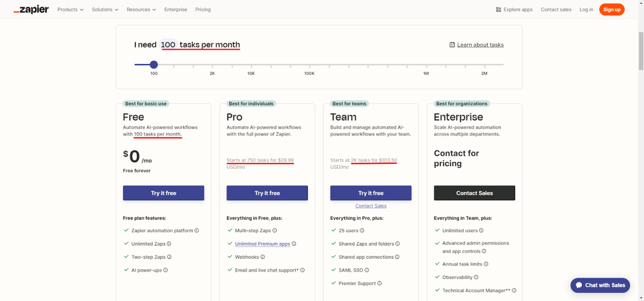Click Log in in the header
The height and width of the screenshot is (301, 644).
click(x=586, y=10)
